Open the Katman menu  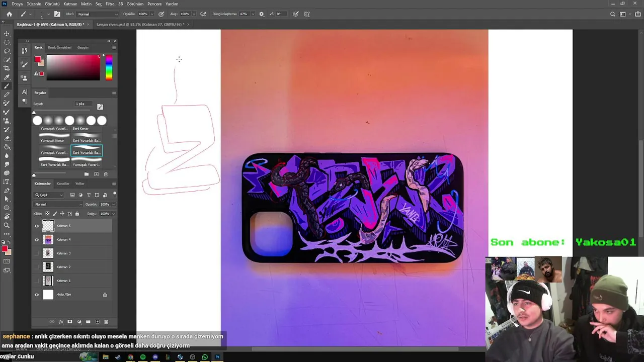(70, 4)
